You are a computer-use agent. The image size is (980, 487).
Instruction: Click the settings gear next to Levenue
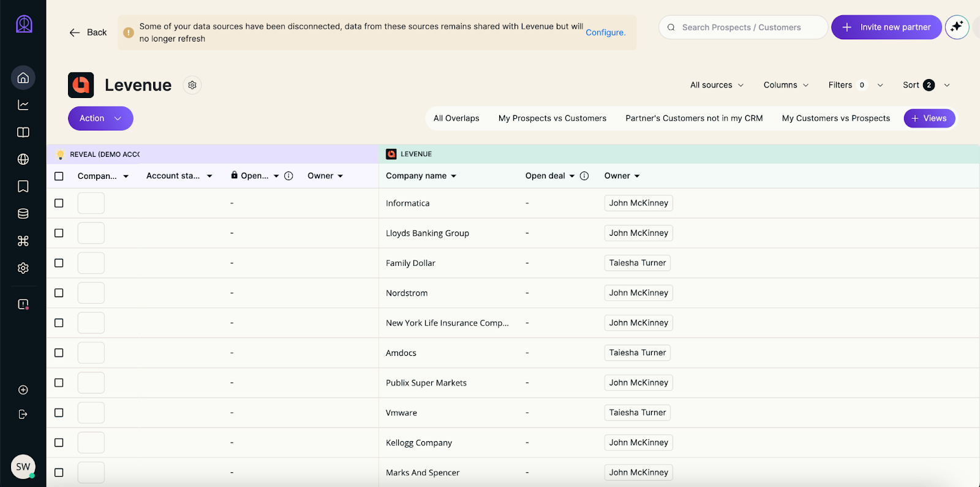(x=192, y=85)
